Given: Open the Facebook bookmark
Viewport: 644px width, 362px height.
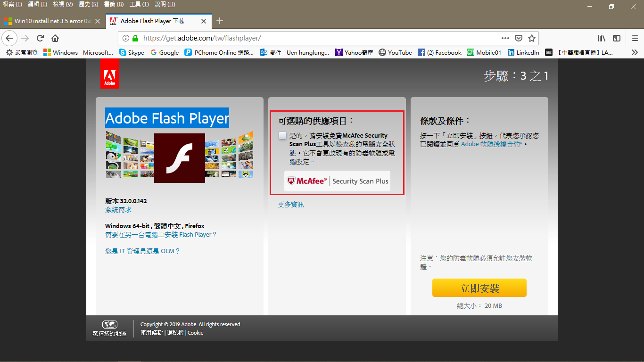Looking at the screenshot, I should coord(439,52).
